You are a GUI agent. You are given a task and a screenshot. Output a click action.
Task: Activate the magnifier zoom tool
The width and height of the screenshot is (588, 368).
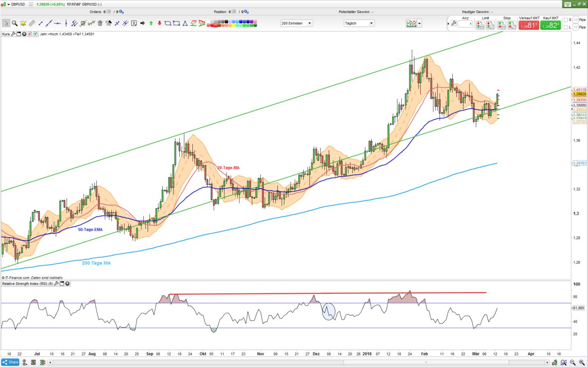point(15,23)
